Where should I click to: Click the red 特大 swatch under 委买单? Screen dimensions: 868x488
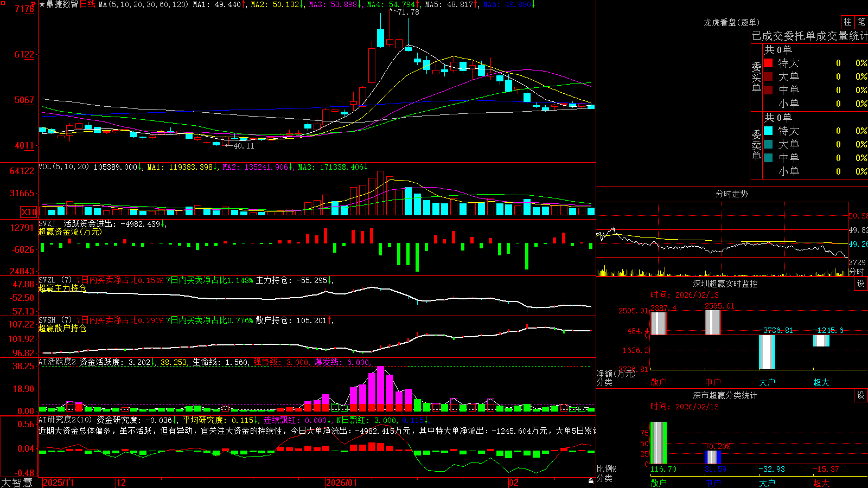(x=768, y=63)
